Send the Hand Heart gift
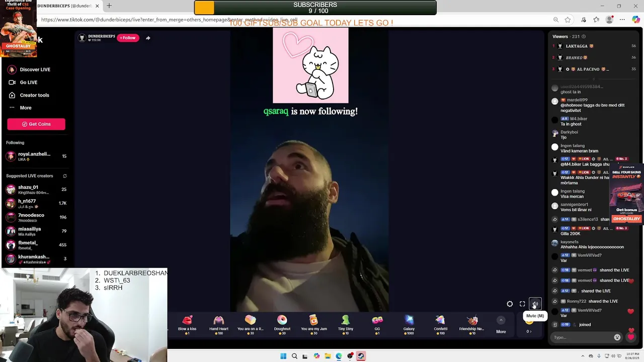The height and width of the screenshot is (362, 644). click(218, 325)
